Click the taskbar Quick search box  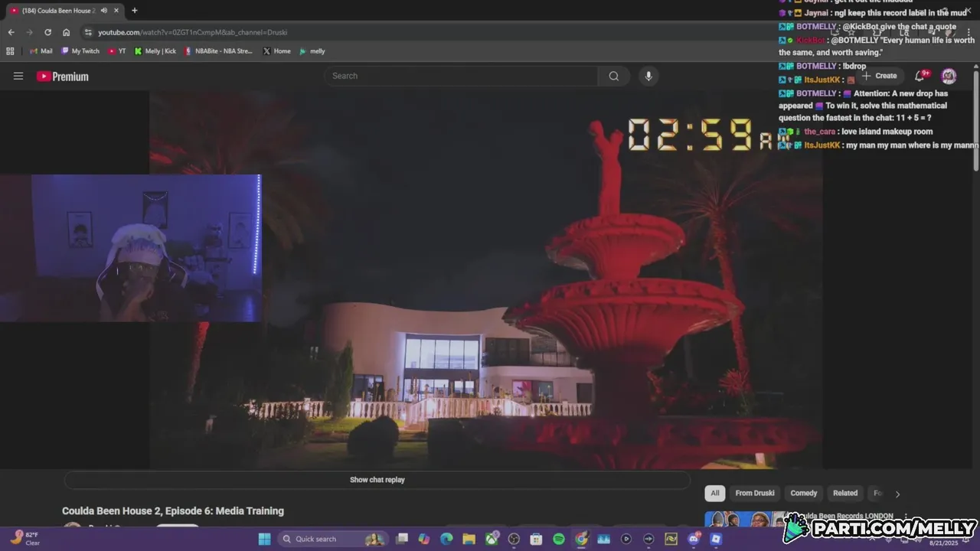click(x=332, y=539)
